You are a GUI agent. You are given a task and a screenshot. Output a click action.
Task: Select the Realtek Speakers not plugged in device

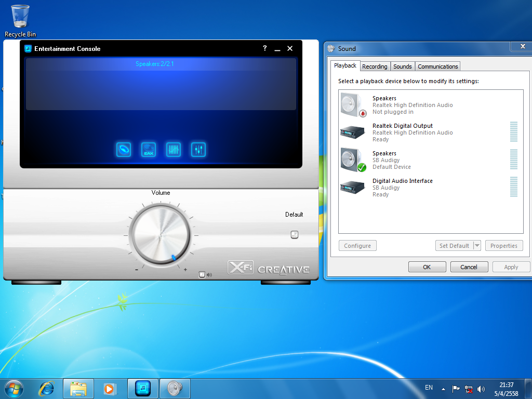[431, 105]
